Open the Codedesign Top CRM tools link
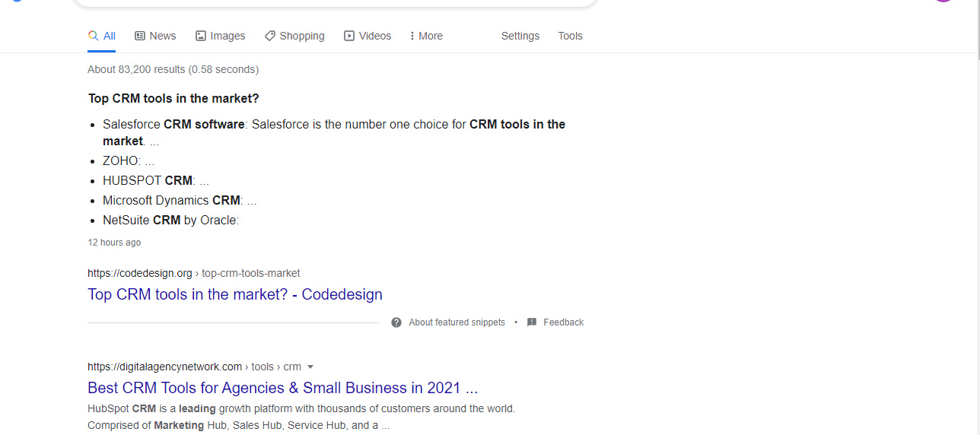The width and height of the screenshot is (980, 435). tap(235, 294)
